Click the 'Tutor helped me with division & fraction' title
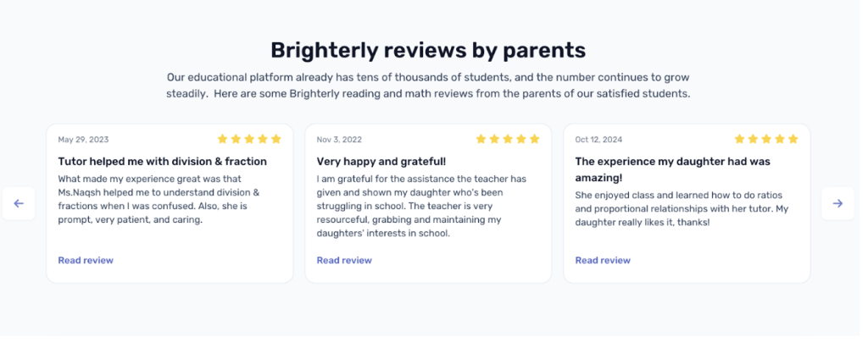 162,161
